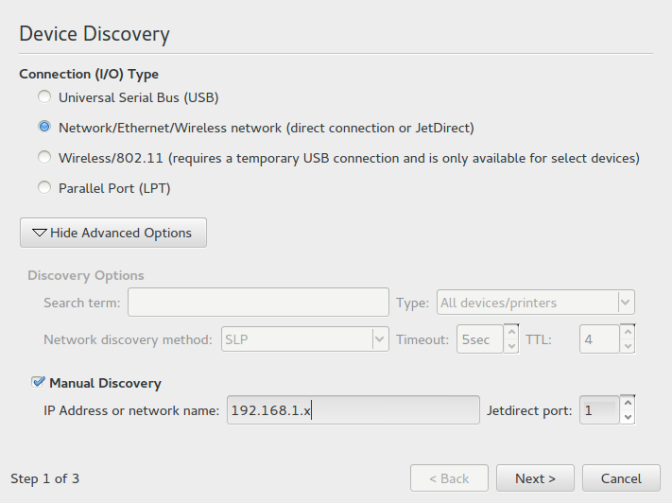Select Parallel Port (LPT) option
This screenshot has height=503, width=672.
click(43, 188)
